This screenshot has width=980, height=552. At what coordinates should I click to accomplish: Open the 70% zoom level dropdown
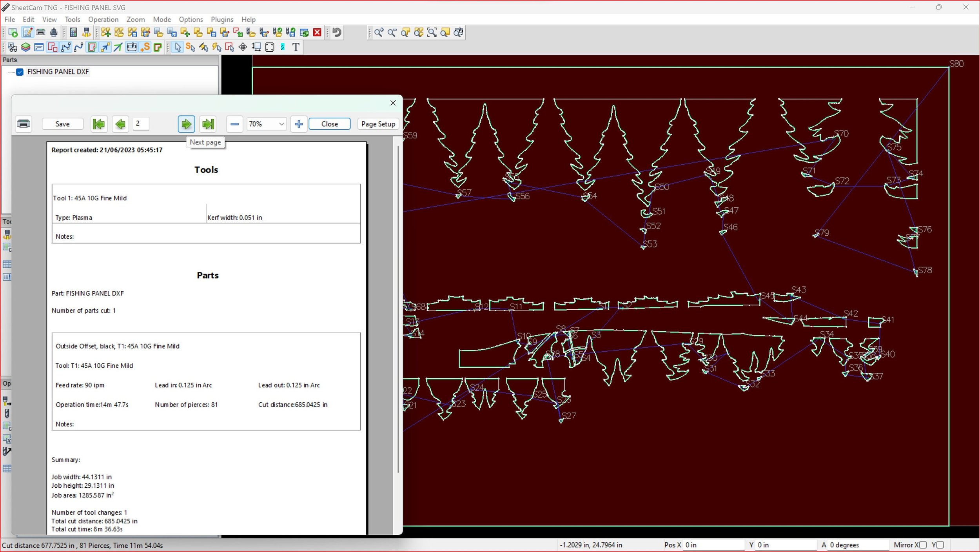[x=281, y=124]
